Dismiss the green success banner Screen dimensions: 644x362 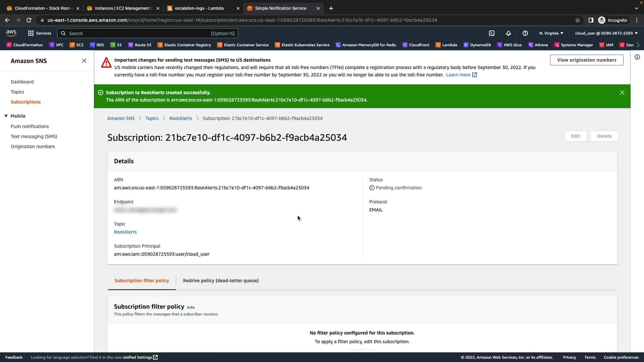point(622,93)
